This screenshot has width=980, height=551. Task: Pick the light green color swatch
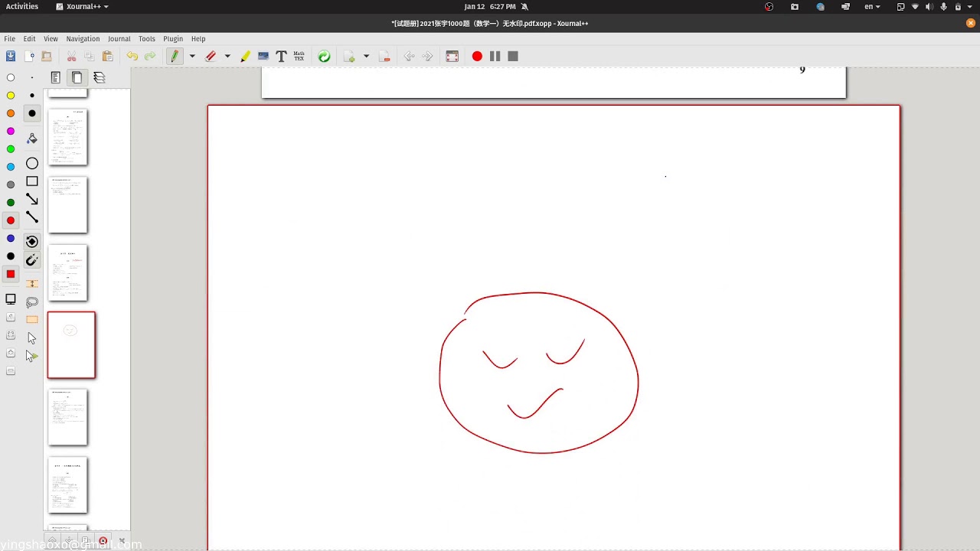tap(11, 149)
